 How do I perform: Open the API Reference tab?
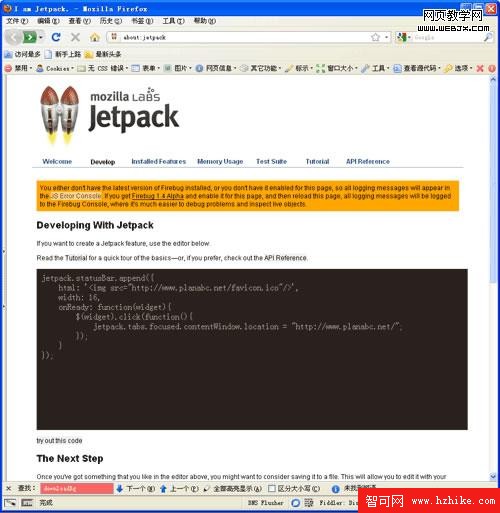coord(368,161)
